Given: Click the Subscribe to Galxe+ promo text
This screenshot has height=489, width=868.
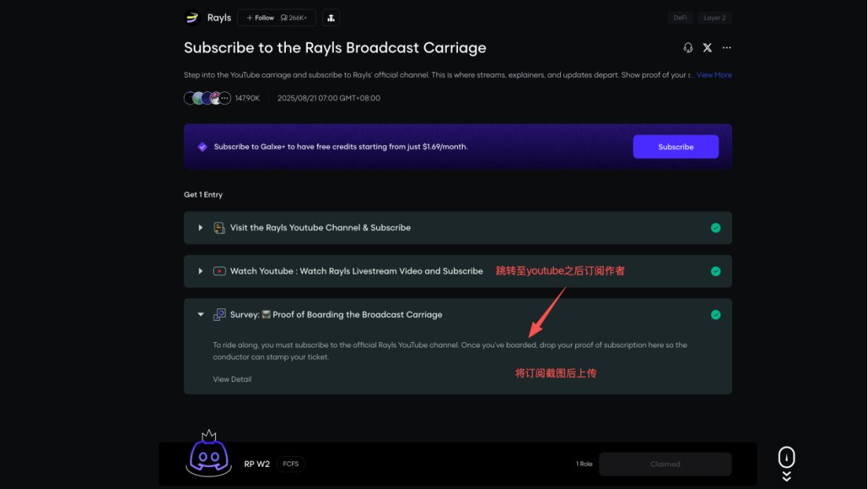Looking at the screenshot, I should click(340, 147).
